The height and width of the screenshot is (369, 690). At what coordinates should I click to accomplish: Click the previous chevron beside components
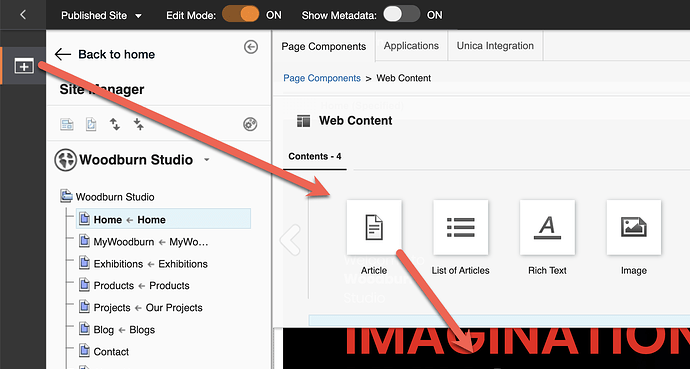[290, 240]
